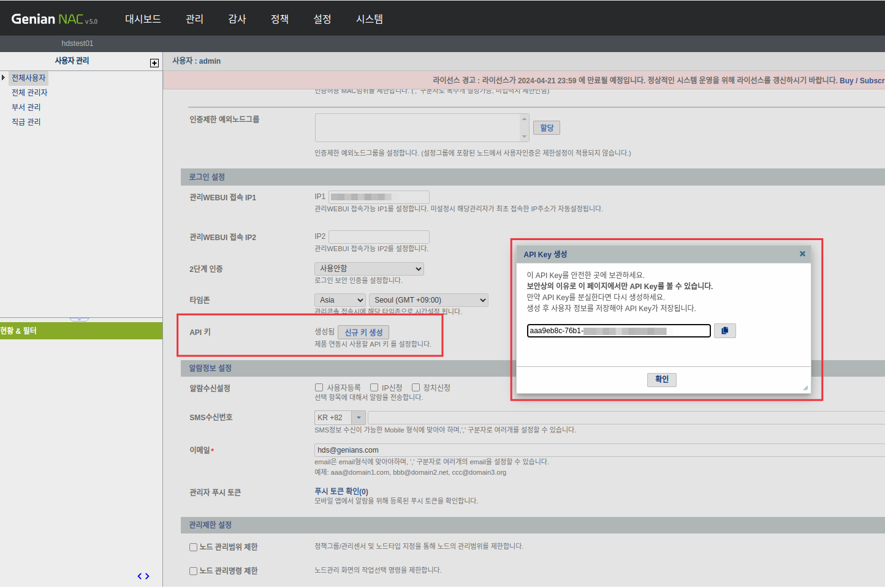Click the left arrow at sidebar bottom
This screenshot has height=588, width=885.
[140, 576]
